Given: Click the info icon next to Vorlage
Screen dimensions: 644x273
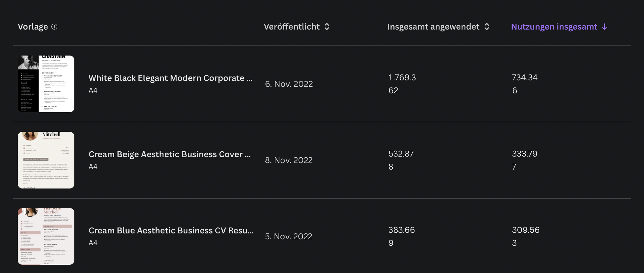Looking at the screenshot, I should [54, 27].
